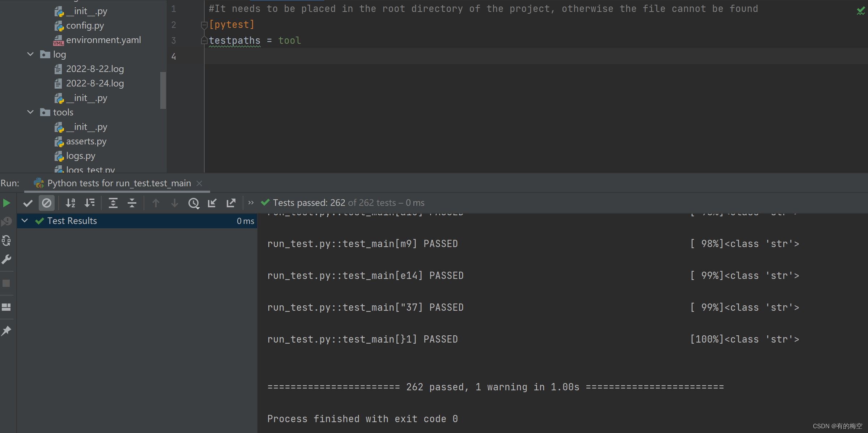The width and height of the screenshot is (868, 433).
Task: Click Export test results icon
Action: [231, 203]
